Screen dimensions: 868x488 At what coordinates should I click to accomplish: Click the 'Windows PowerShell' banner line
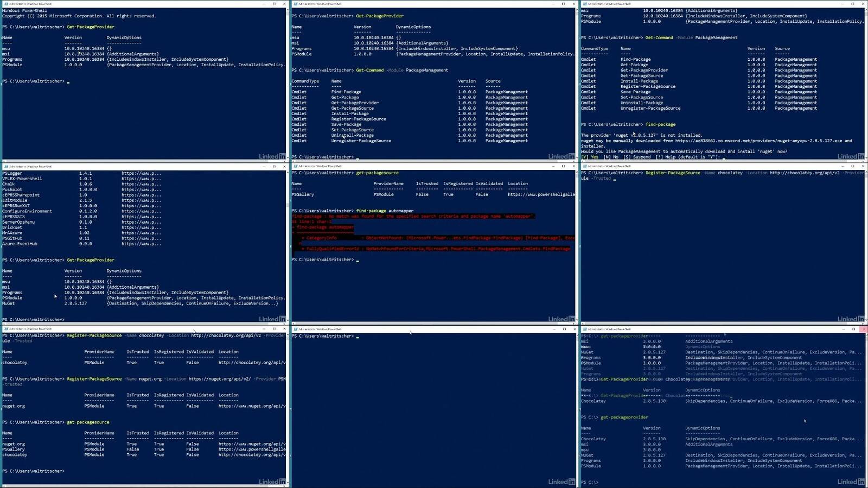click(24, 10)
